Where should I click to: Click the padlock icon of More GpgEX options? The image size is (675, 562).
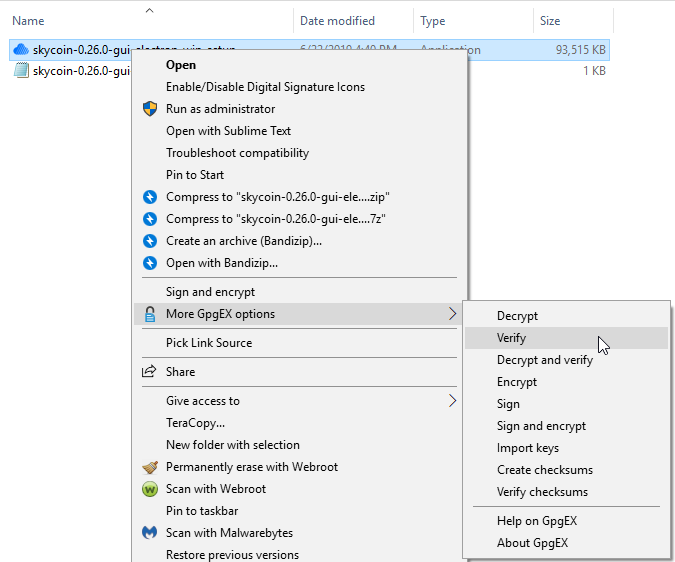pos(150,314)
